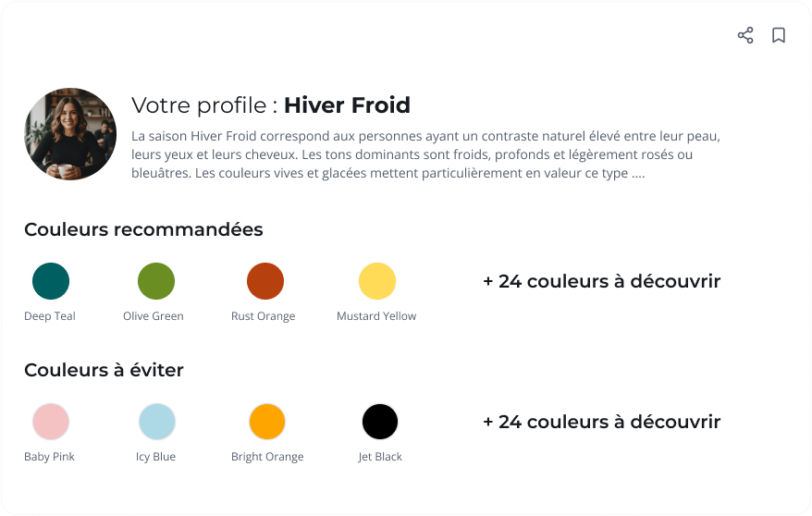Bookmark this color profile
The image size is (812, 516).
(x=779, y=35)
